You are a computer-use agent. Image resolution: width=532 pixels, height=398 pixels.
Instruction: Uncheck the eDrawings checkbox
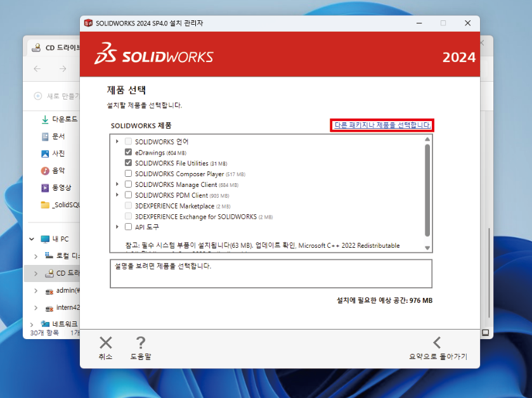[128, 152]
